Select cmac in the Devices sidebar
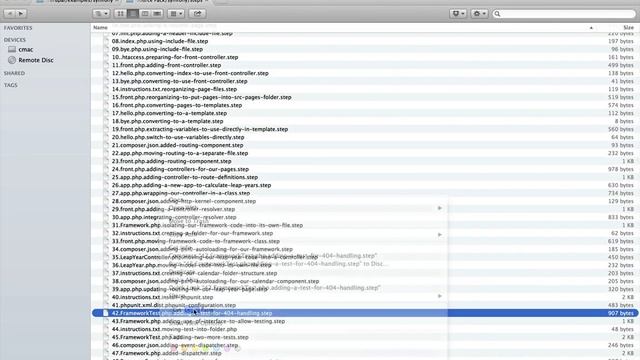The width and height of the screenshot is (640, 360). [26, 49]
